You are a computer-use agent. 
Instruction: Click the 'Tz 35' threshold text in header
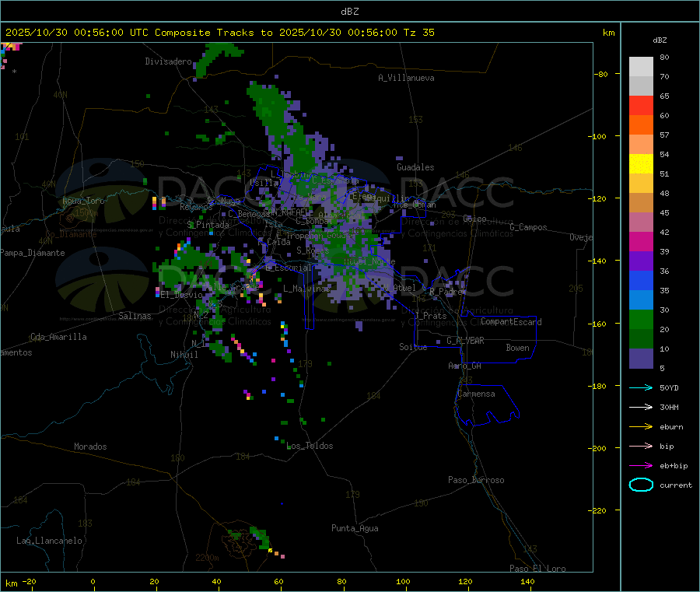(x=418, y=33)
